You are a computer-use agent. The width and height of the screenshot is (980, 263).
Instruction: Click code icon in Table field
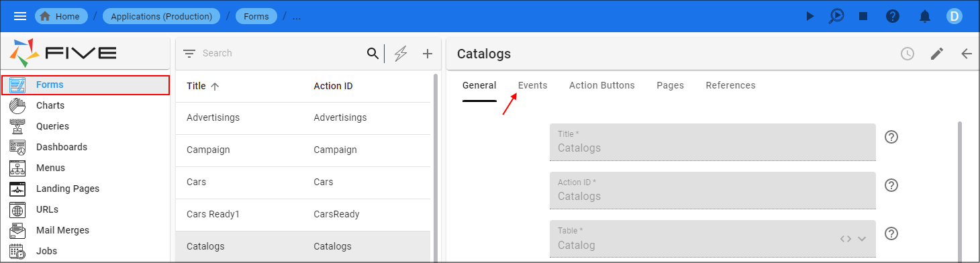[846, 239]
